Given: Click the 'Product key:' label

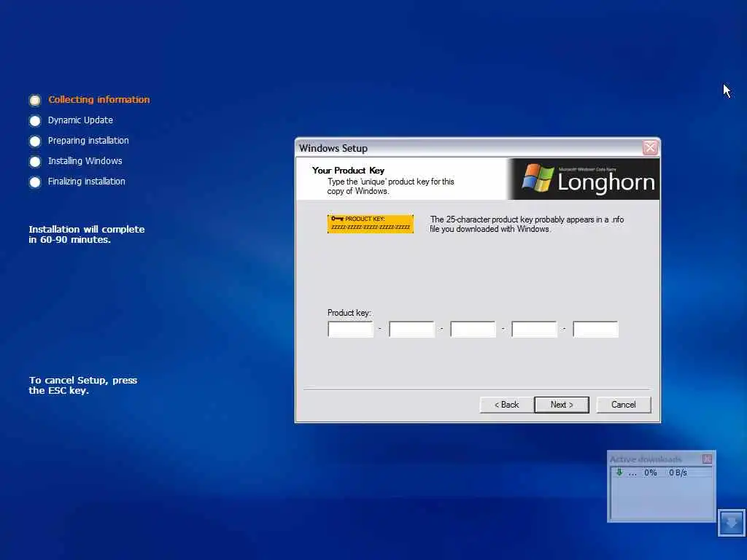Looking at the screenshot, I should tap(349, 313).
